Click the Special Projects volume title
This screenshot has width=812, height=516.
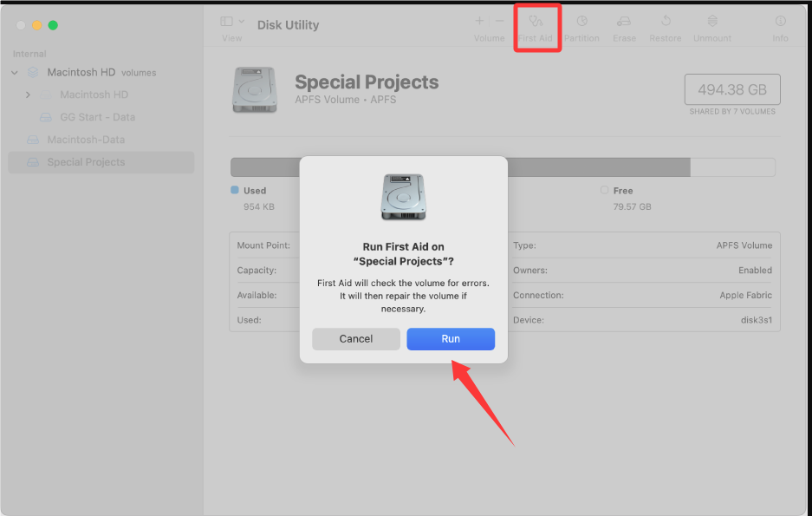tap(367, 82)
